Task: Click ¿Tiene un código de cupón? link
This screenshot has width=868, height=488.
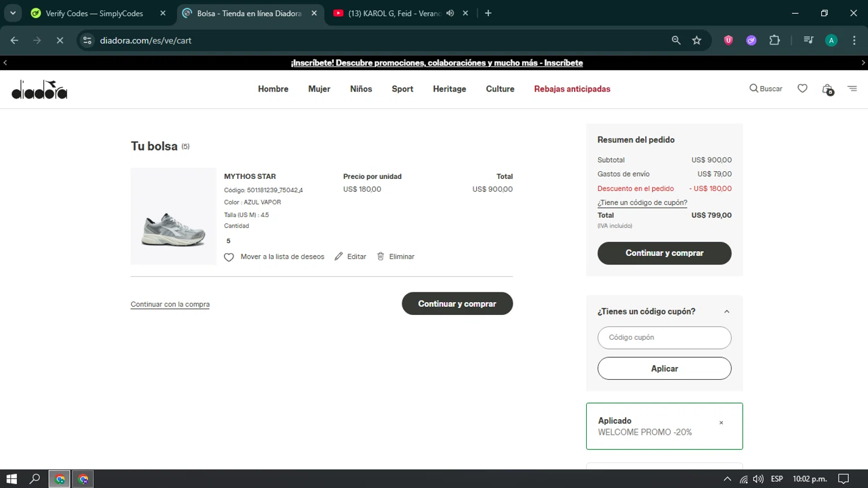Action: pos(642,203)
